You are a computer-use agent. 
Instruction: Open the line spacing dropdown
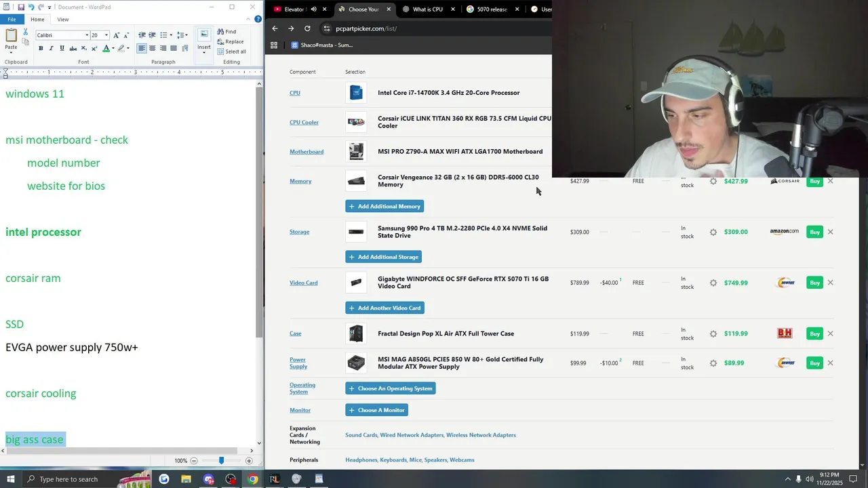[x=184, y=35]
